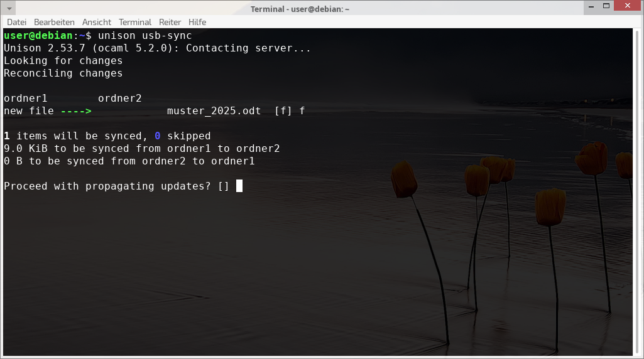The width and height of the screenshot is (644, 359).
Task: Click '9.0 KiB to be synced' line
Action: click(x=142, y=149)
